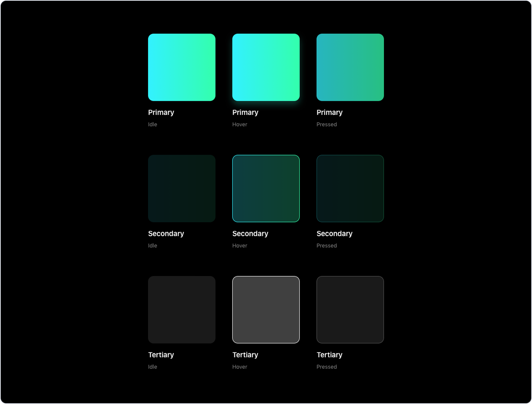The width and height of the screenshot is (532, 404).
Task: Click 'Hover' text under Tertiary
Action: [240, 367]
